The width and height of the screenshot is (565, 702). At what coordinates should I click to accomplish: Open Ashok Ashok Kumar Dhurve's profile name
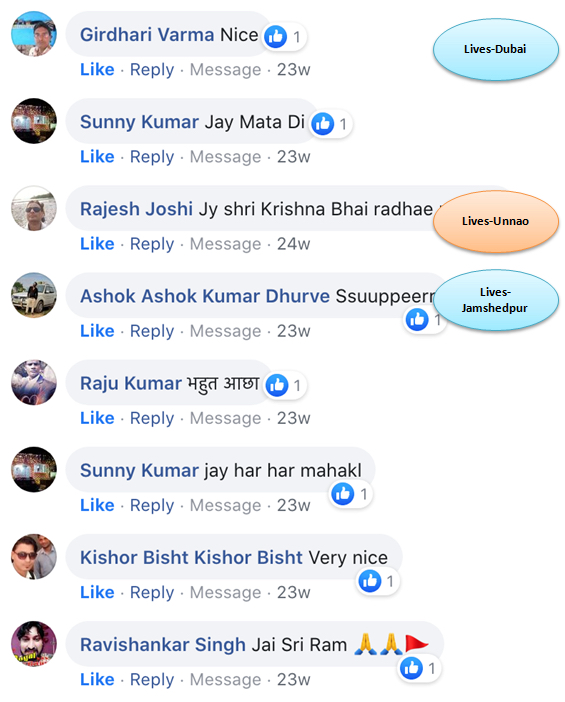205,296
